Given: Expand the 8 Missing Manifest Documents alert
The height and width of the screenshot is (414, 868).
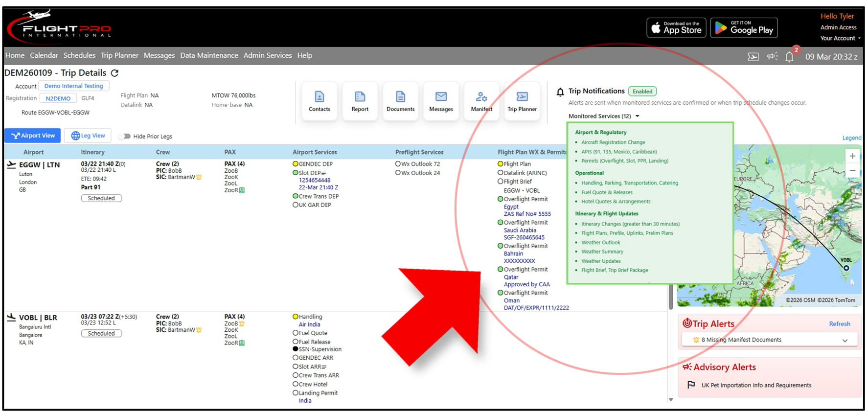Looking at the screenshot, I should click(845, 340).
